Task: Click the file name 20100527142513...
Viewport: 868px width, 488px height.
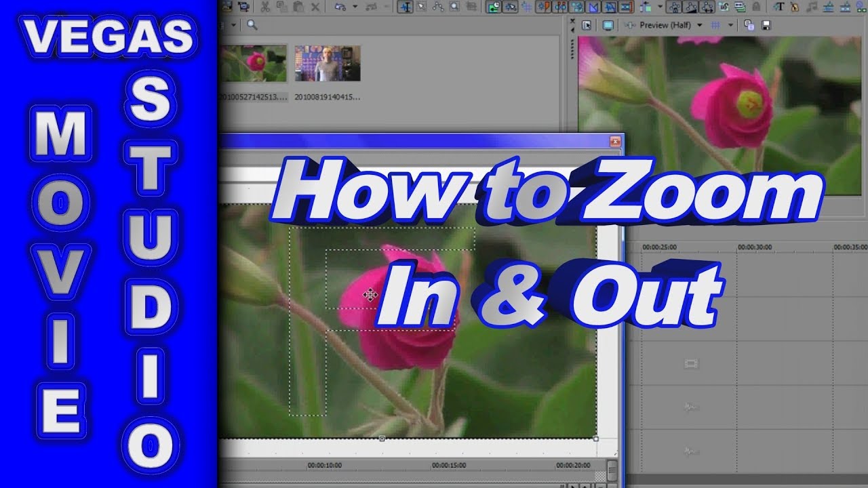Action: pyautogui.click(x=252, y=97)
